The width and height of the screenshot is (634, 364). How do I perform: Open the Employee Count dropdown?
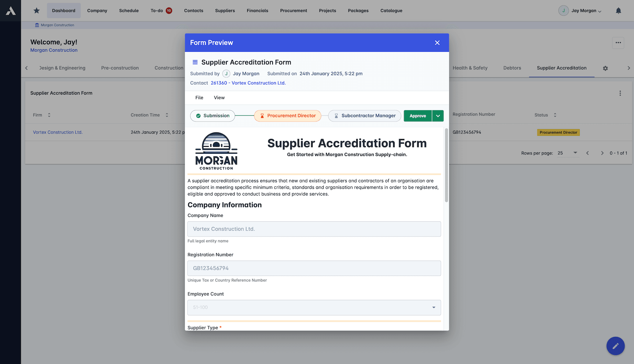pyautogui.click(x=433, y=307)
